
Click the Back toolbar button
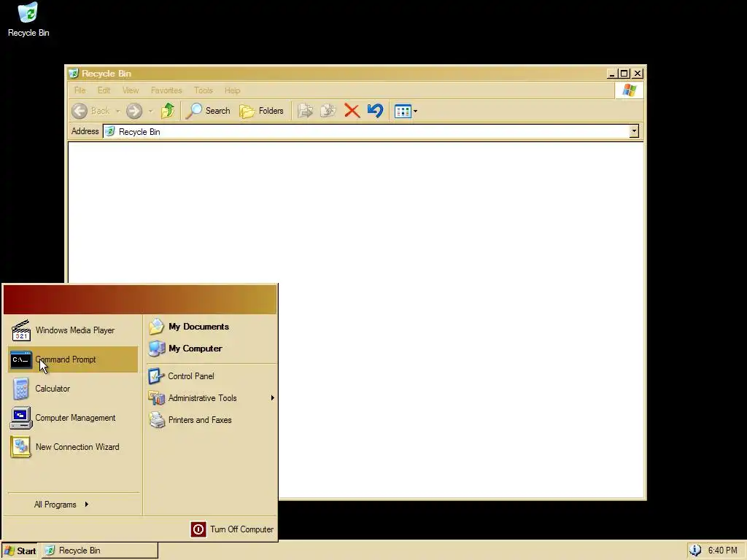click(91, 111)
